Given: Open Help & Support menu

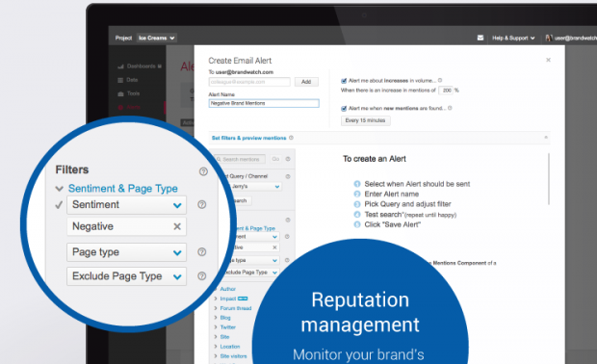Looking at the screenshot, I should (x=513, y=39).
